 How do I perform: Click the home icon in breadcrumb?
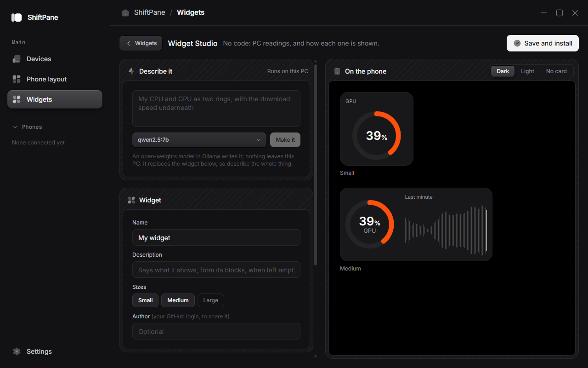coord(125,13)
